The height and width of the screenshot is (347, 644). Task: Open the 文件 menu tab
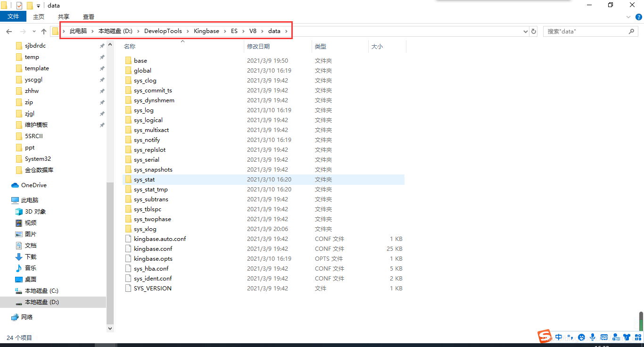coord(13,17)
